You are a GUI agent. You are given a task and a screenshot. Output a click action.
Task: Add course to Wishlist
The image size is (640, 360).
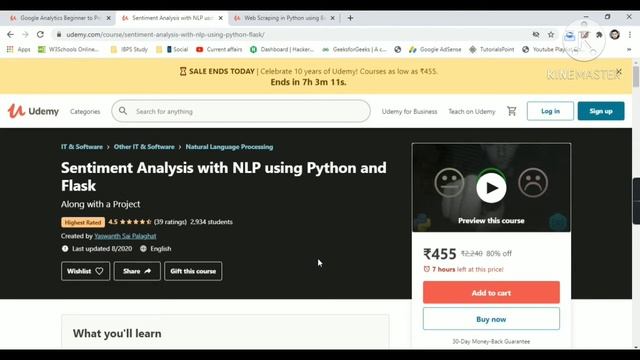[x=85, y=271]
